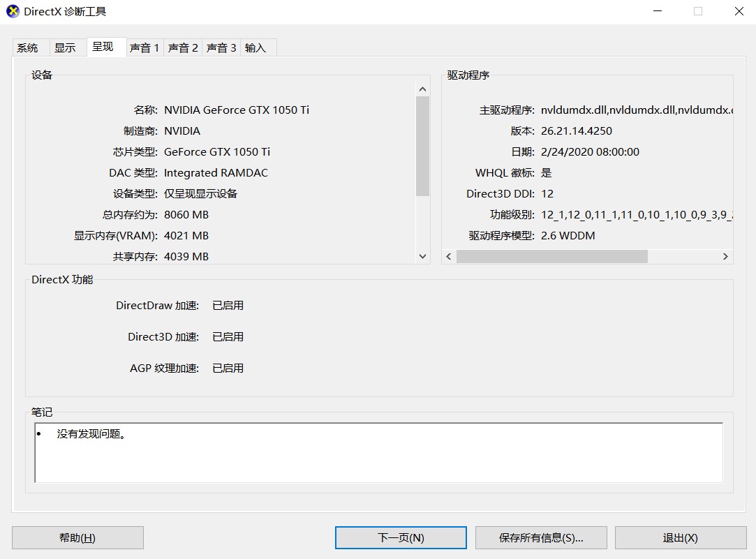Screen dimensions: 756x559
Task: Open the 声音 2 tab
Action: (x=183, y=47)
